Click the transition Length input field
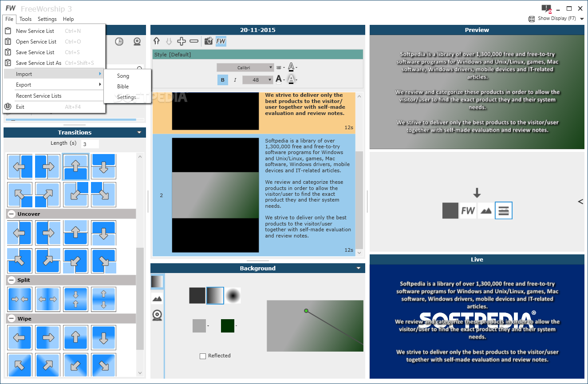Screen dimensions: 588x384 90,144
